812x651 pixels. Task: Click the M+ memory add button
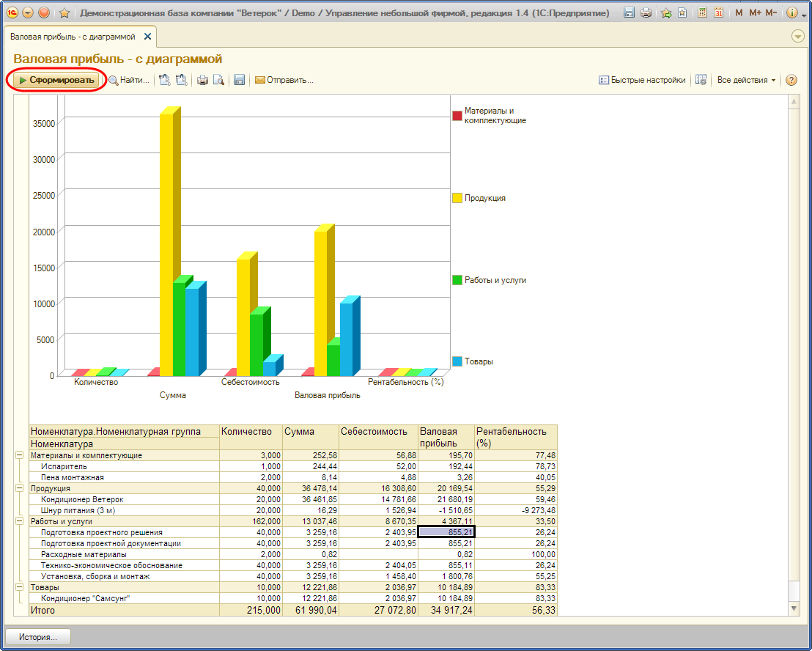[x=755, y=13]
